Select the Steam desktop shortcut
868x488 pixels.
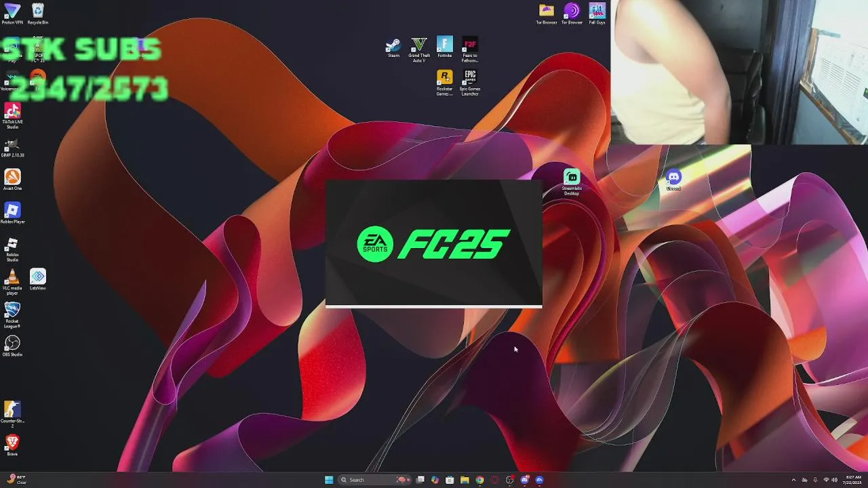393,47
